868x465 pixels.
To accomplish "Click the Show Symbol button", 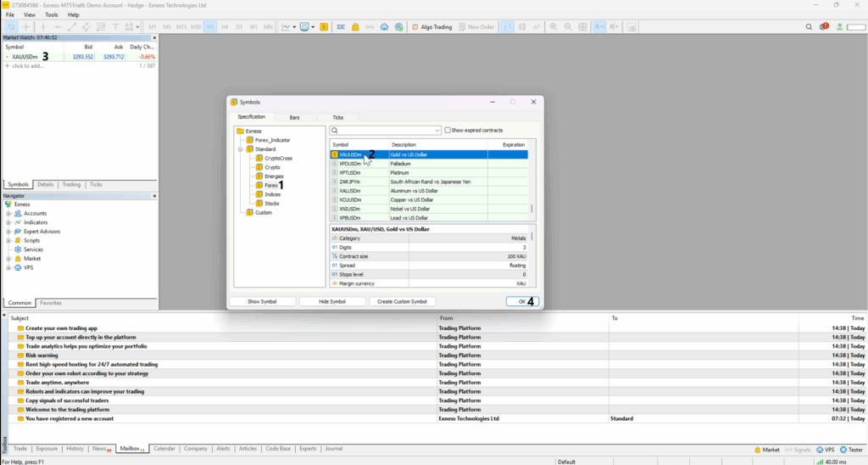I will coord(263,301).
